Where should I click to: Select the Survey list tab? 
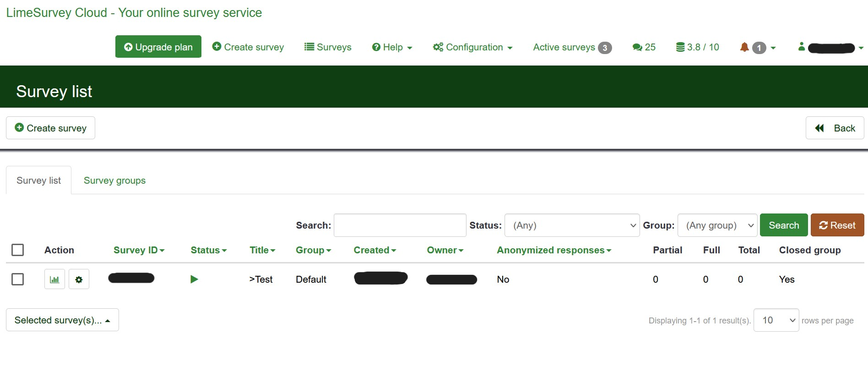click(38, 181)
